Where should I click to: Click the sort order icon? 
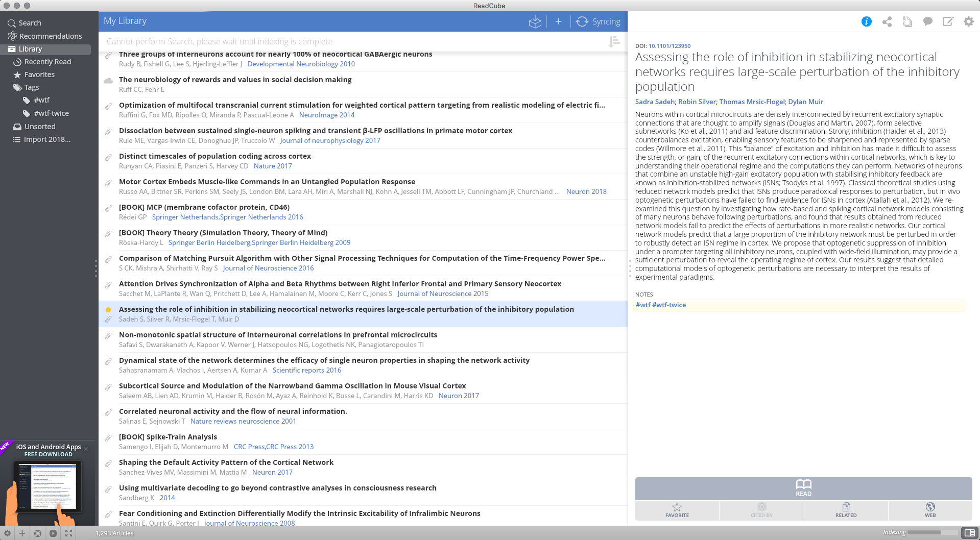(614, 41)
